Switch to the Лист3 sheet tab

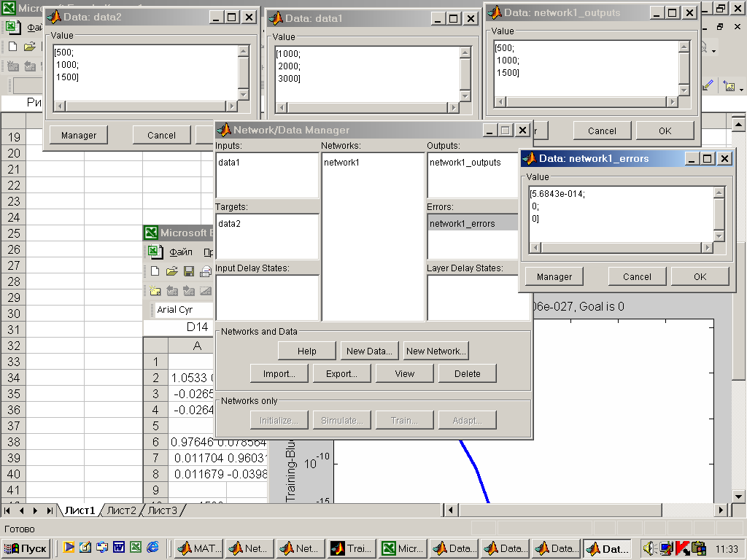click(162, 510)
